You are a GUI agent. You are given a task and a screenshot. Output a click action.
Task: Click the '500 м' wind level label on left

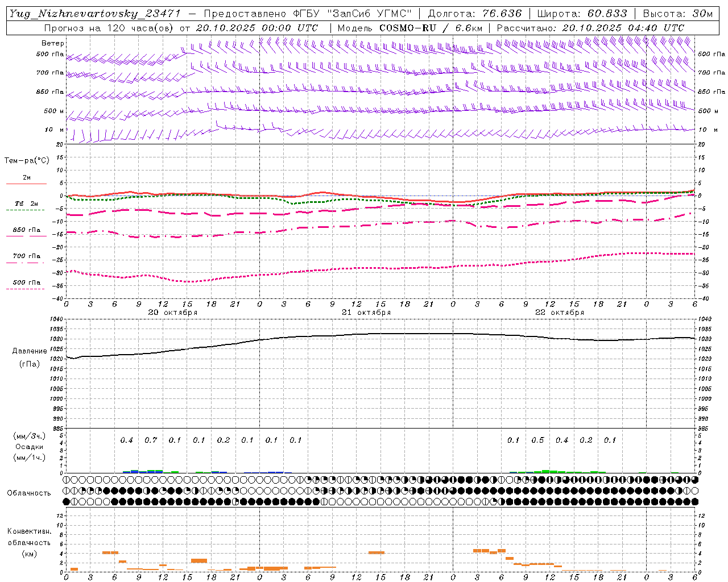click(54, 111)
